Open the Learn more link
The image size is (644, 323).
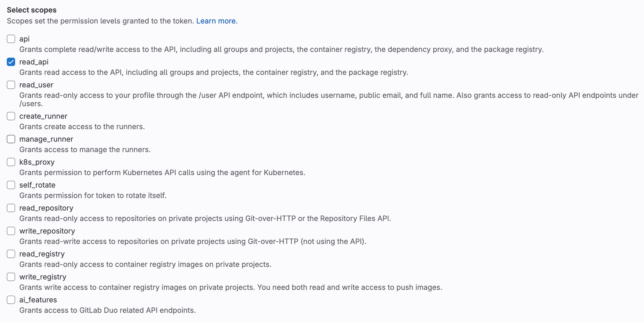[x=217, y=21]
